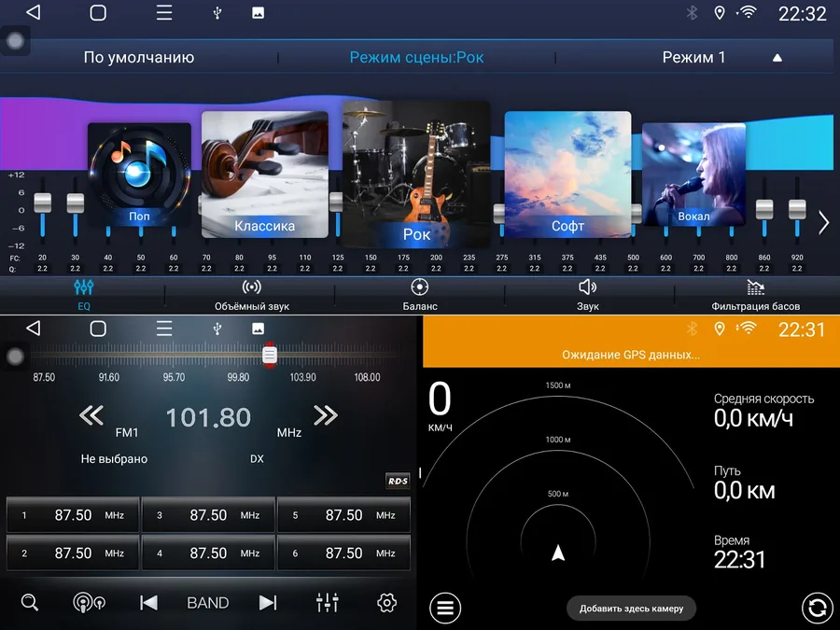Open the equalizer sliders icon in radio
The width and height of the screenshot is (840, 630).
pyautogui.click(x=327, y=603)
